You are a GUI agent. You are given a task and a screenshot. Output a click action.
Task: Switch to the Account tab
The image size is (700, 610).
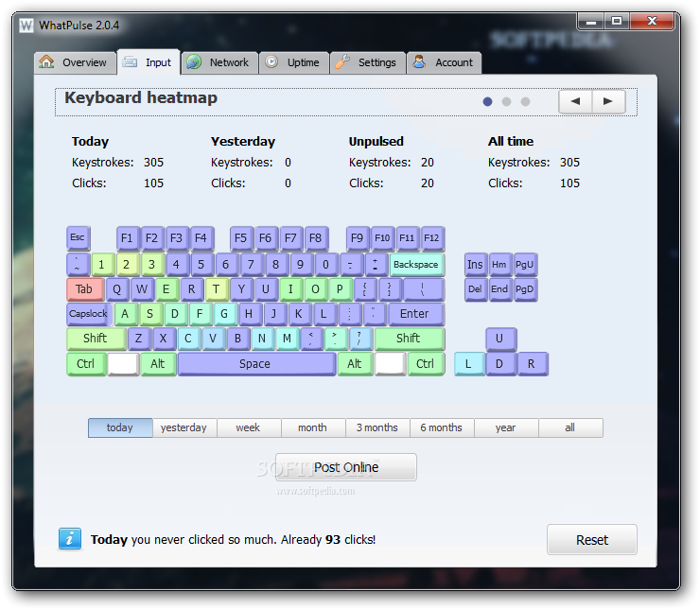[x=445, y=62]
